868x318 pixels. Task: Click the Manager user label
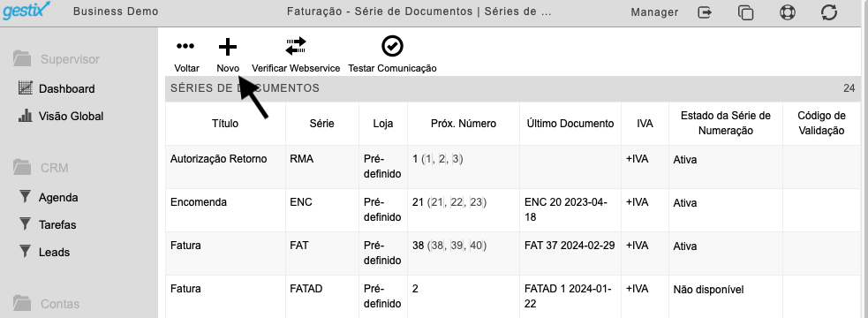click(654, 11)
